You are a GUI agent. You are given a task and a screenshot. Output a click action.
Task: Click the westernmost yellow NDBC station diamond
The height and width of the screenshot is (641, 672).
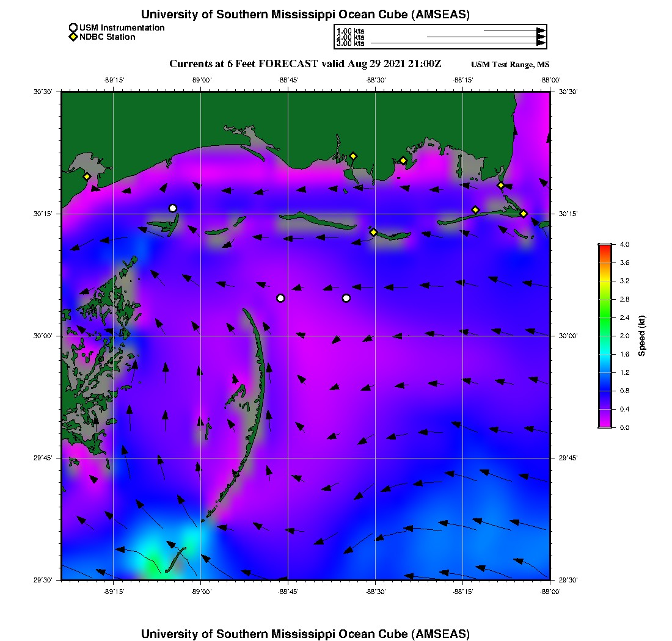coord(87,176)
